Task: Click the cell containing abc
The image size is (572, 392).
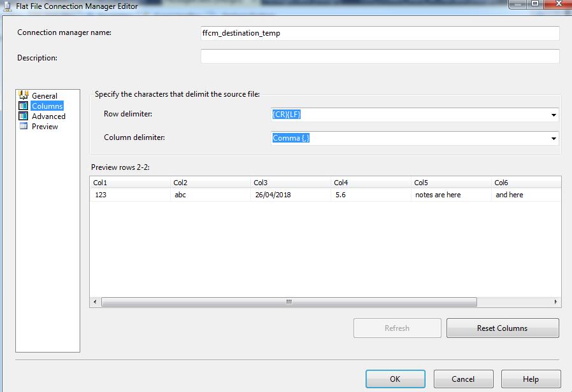Action: [x=210, y=195]
